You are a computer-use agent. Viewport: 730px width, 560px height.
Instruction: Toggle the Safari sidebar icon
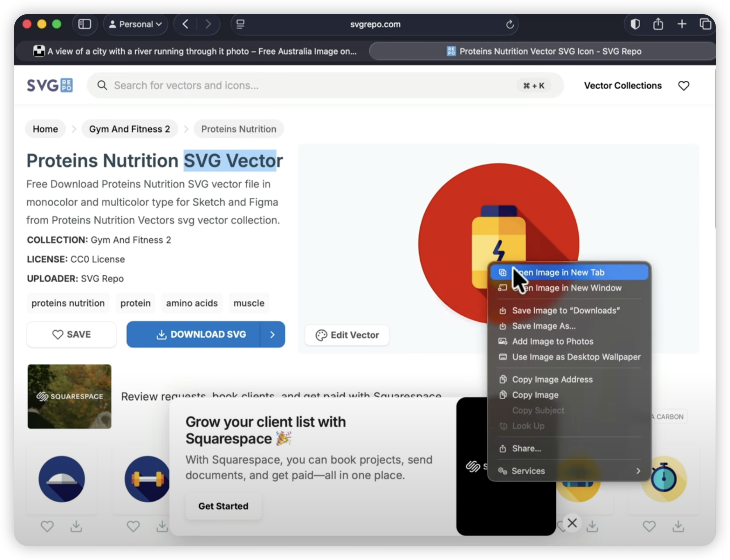pos(85,24)
